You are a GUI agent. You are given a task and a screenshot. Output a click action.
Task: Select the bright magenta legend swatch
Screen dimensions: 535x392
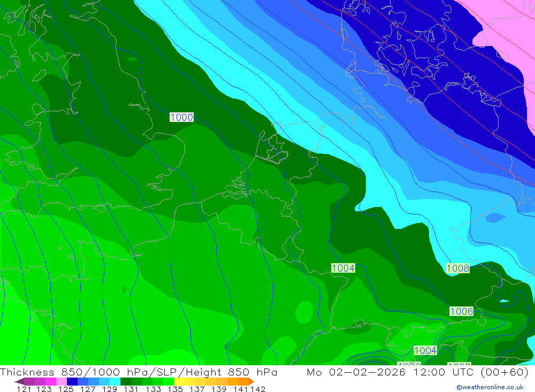(51, 381)
